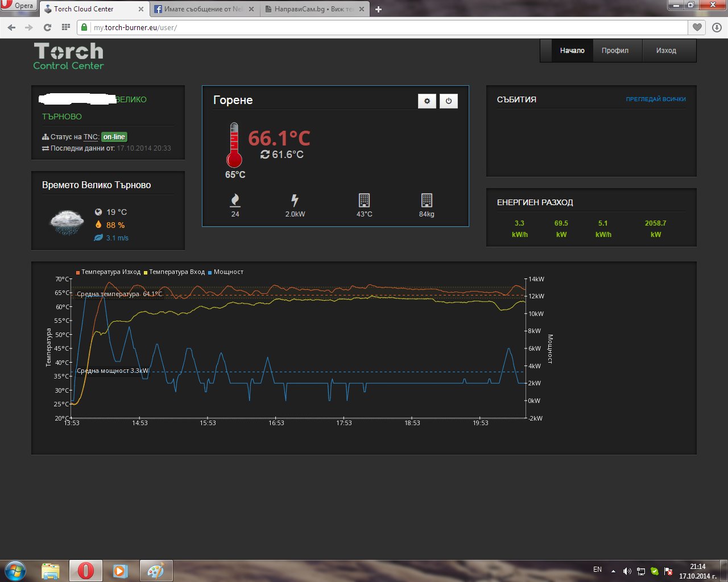Open burner settings gear icon
The image size is (728, 582).
pos(427,101)
